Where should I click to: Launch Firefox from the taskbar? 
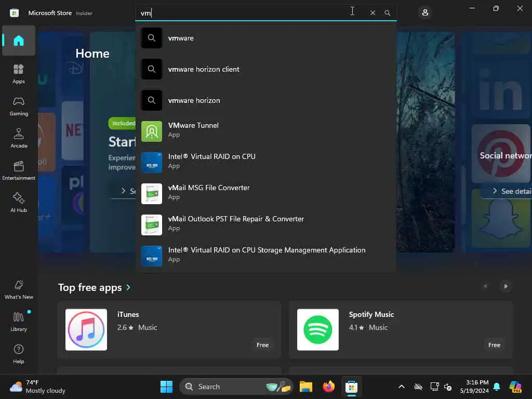tap(328, 387)
